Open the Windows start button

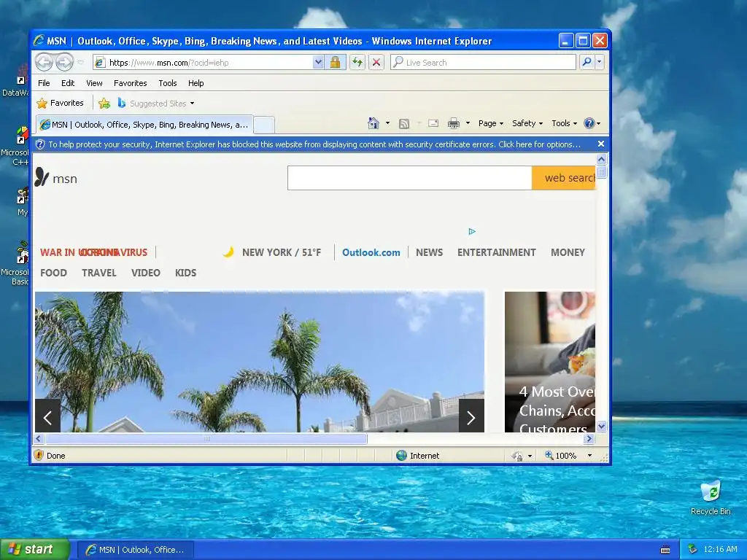tap(34, 550)
